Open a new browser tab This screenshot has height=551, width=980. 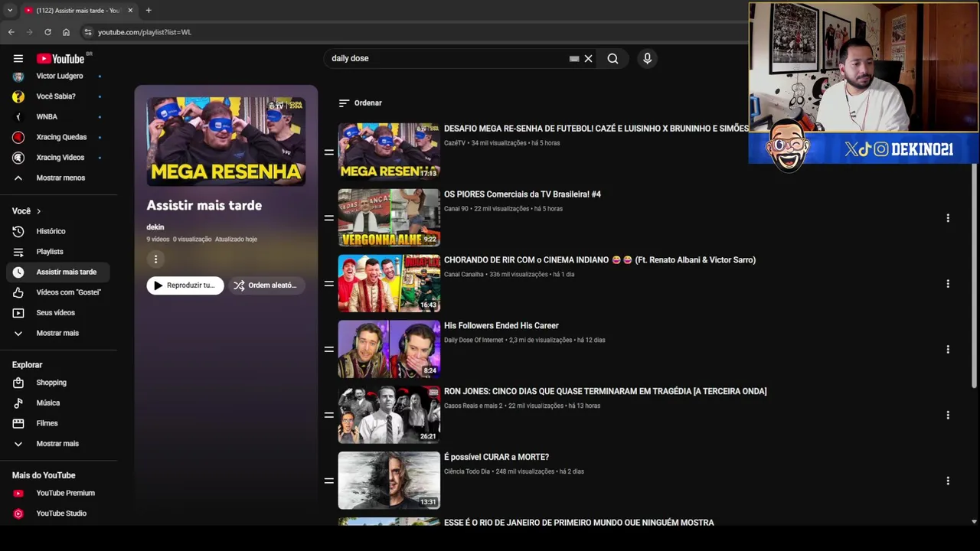tap(149, 10)
